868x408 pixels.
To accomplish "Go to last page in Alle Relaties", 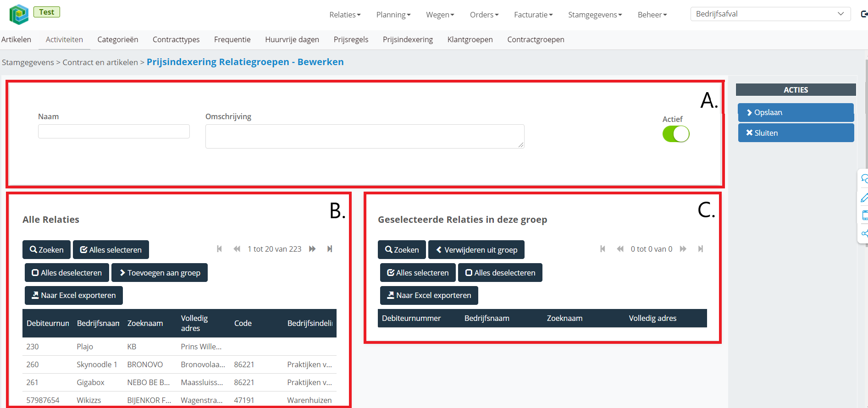I will [x=330, y=249].
